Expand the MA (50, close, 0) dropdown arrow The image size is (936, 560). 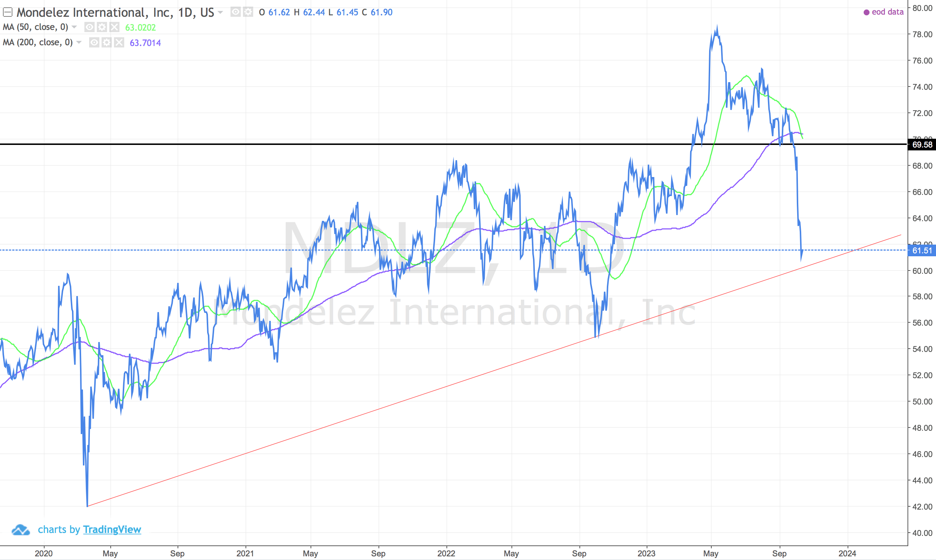(75, 27)
